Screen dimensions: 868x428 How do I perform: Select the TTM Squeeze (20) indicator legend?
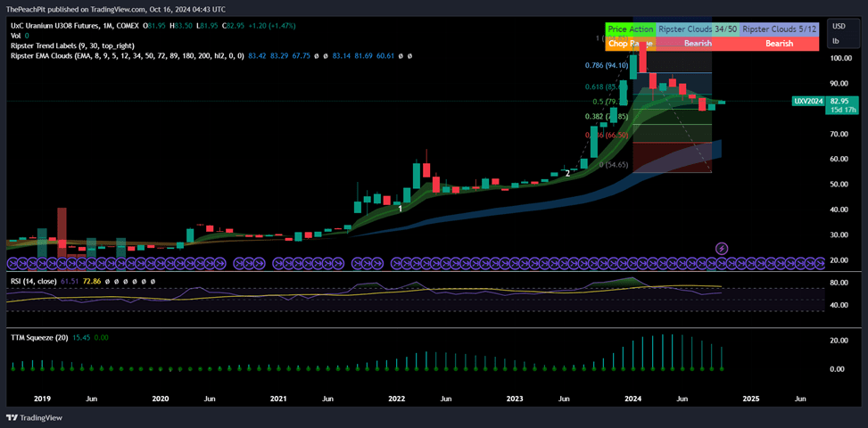pos(38,337)
